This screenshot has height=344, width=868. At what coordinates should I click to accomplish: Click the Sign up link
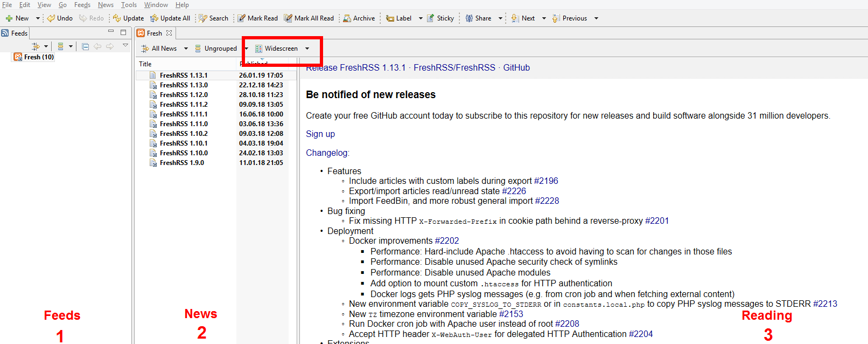pos(320,134)
